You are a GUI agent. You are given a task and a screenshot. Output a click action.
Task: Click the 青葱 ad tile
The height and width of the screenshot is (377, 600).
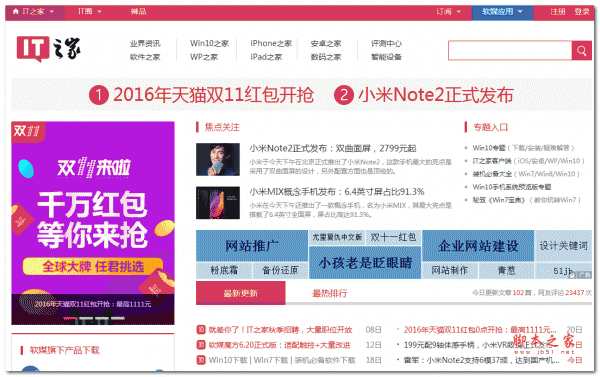[x=506, y=271]
